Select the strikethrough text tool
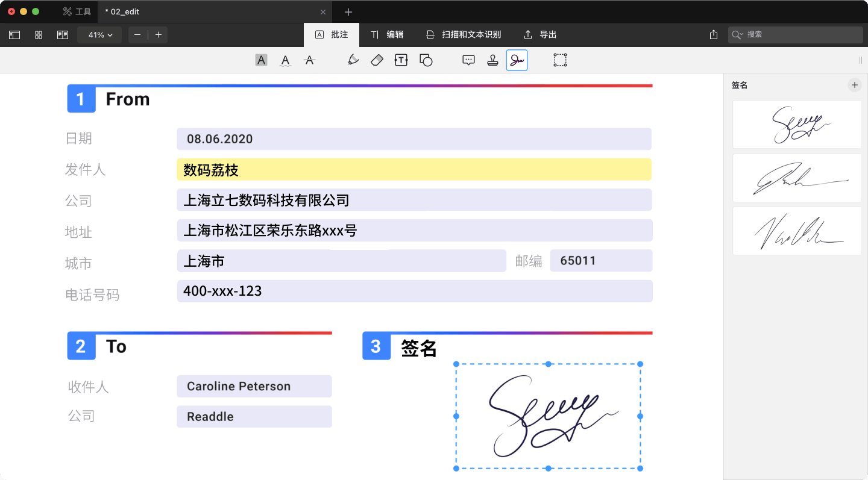The width and height of the screenshot is (868, 480). point(309,60)
